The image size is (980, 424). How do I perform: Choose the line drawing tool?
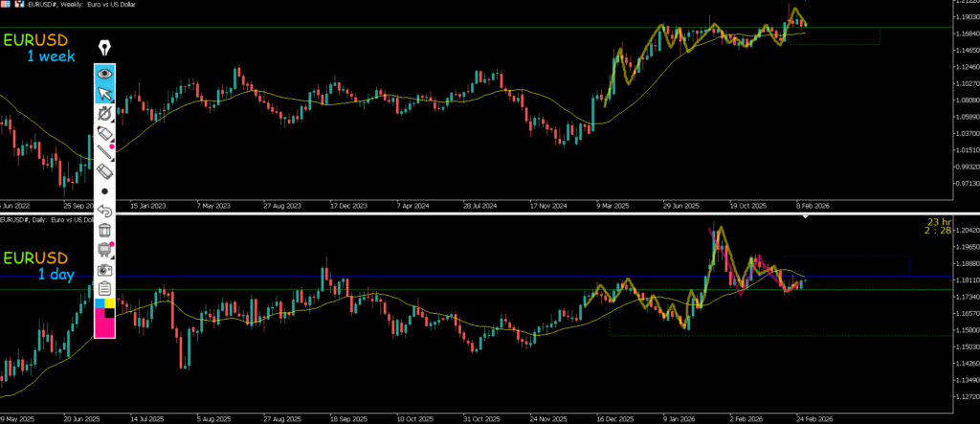pyautogui.click(x=104, y=151)
